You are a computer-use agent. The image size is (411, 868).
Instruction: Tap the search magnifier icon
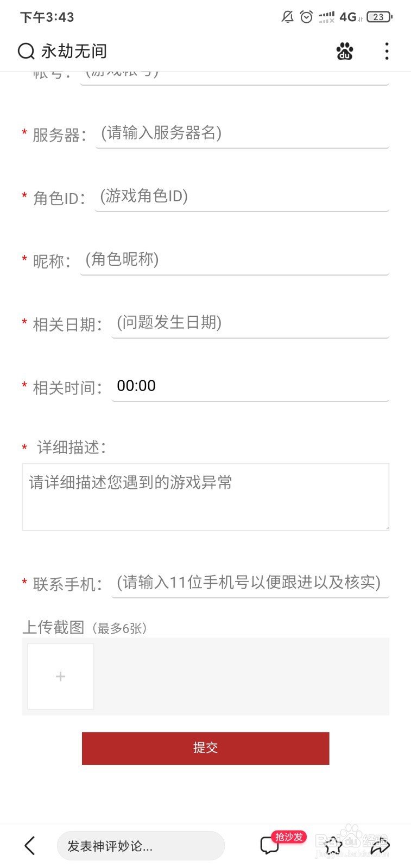coord(26,51)
